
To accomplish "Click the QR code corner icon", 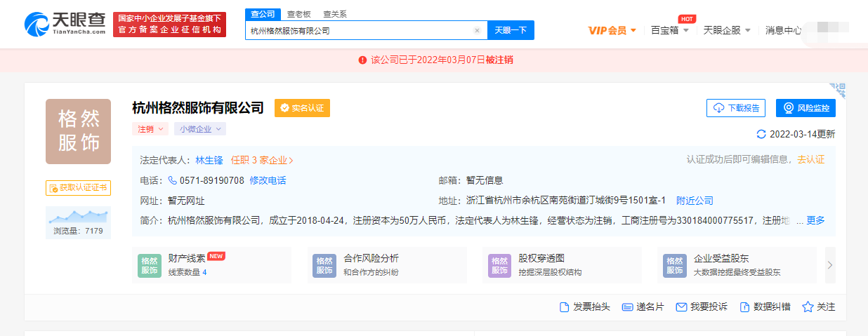I will click(x=837, y=90).
